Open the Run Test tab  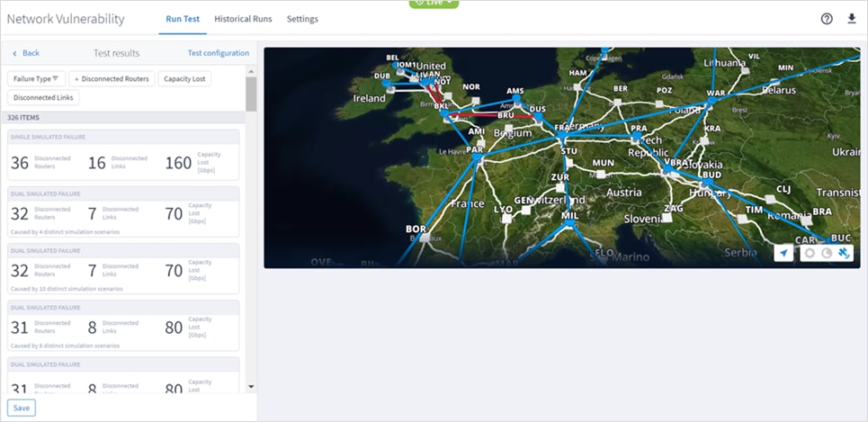point(183,19)
